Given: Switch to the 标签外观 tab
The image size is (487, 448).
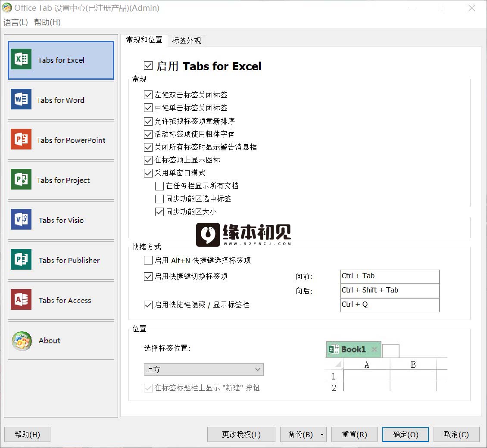Looking at the screenshot, I should click(x=187, y=40).
